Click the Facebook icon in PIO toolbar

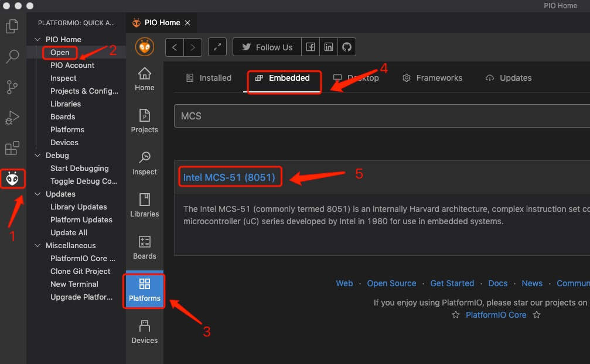tap(311, 47)
